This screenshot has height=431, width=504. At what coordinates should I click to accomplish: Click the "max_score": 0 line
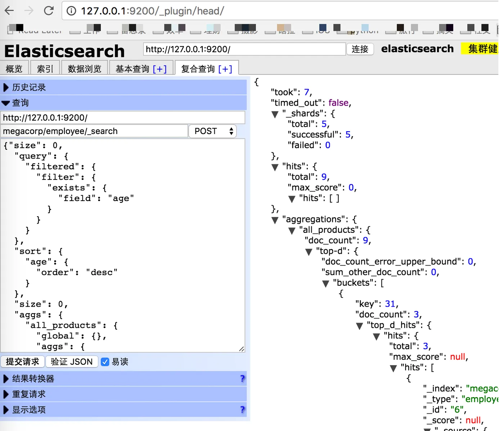(x=322, y=187)
